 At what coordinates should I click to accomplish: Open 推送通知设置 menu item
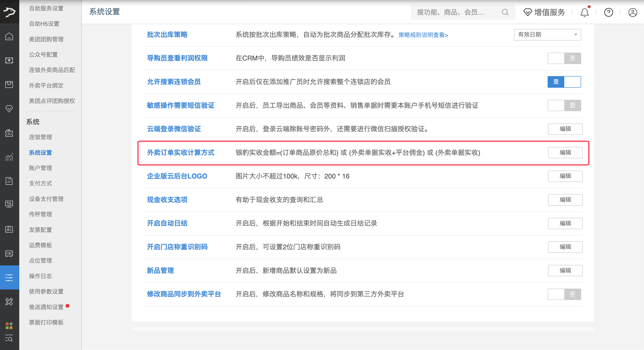click(46, 307)
